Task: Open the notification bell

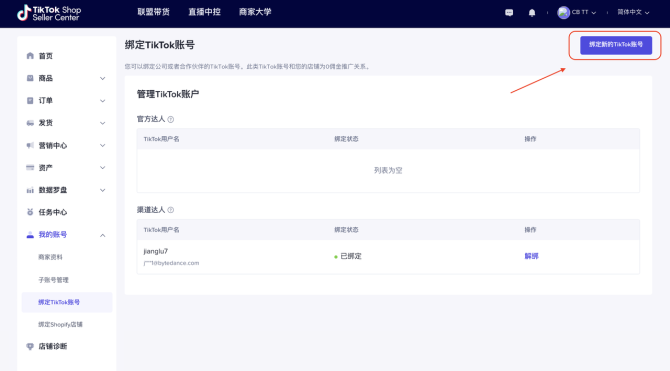Action: coord(532,13)
